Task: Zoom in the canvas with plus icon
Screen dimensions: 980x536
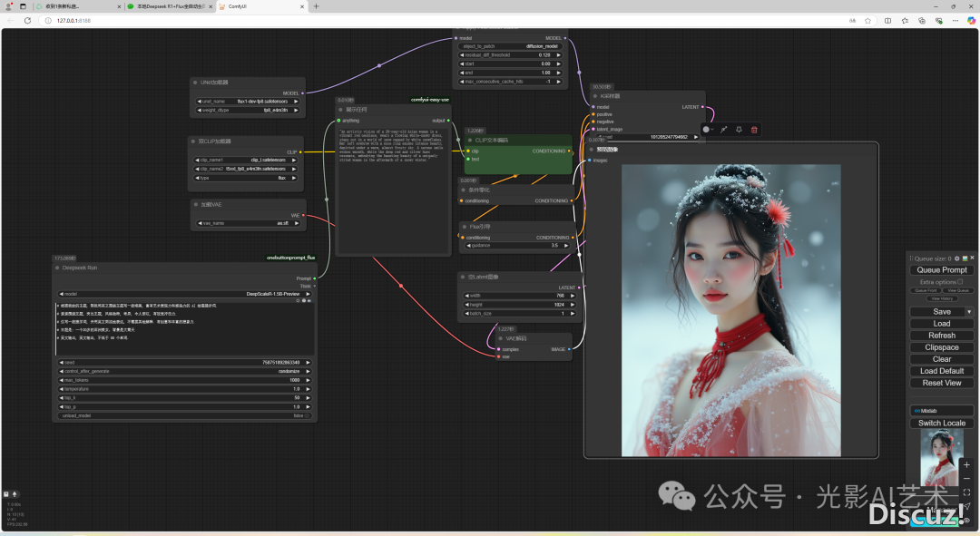Action: point(966,464)
